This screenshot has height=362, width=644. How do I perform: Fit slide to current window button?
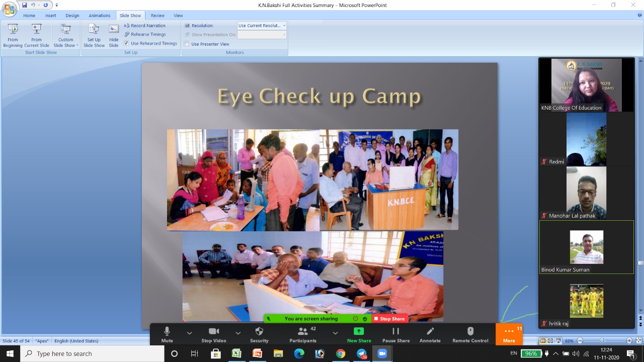[x=638, y=341]
